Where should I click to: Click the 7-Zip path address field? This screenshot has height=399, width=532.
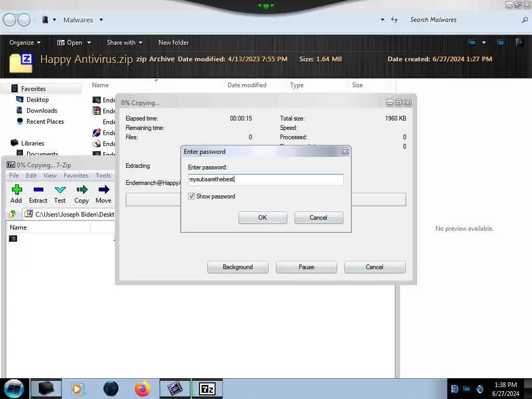(69, 214)
